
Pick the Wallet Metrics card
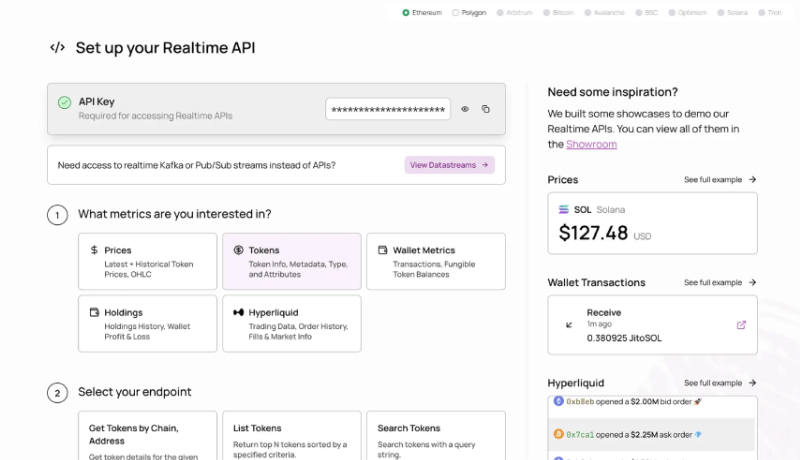[x=435, y=262]
